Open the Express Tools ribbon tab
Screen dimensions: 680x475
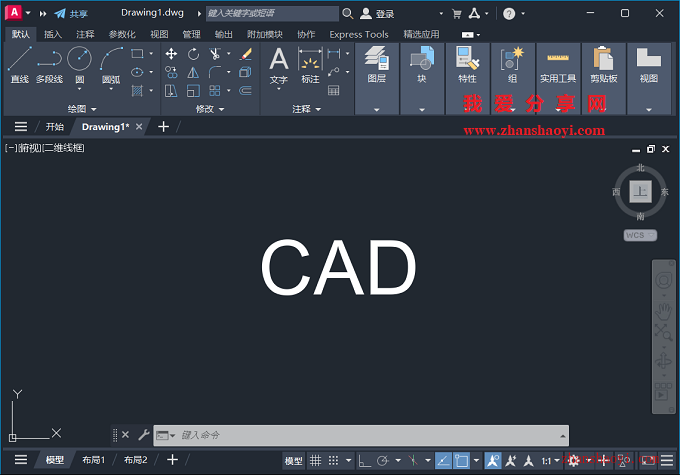[359, 34]
